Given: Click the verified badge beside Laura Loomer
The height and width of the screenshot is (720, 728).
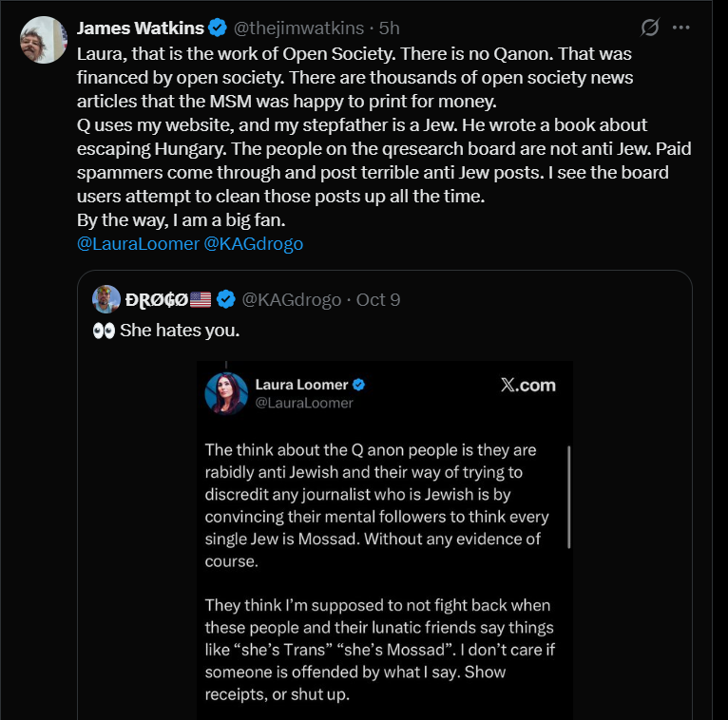Looking at the screenshot, I should point(359,385).
